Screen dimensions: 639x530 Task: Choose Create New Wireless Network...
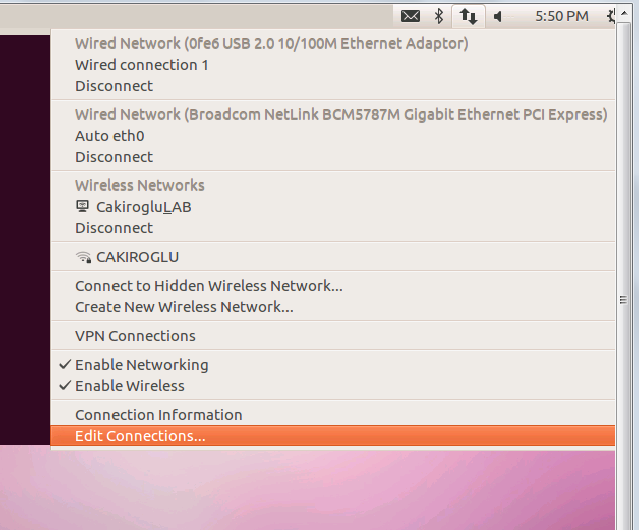(x=333, y=307)
